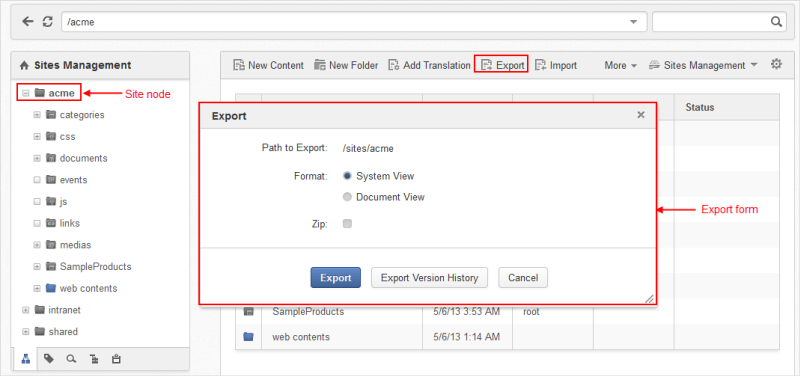Click the web contents row folder icon in table
The height and width of the screenshot is (376, 800).
pos(248,337)
